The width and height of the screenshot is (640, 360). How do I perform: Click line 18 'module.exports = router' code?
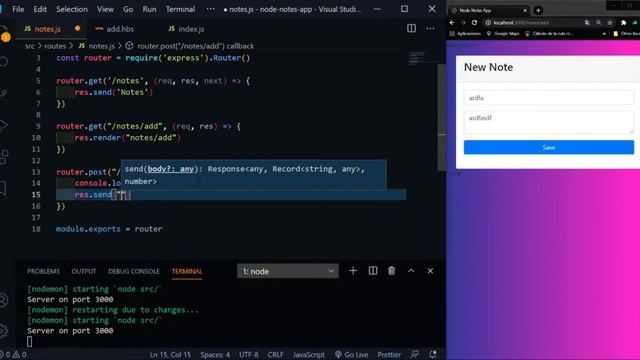(x=109, y=229)
